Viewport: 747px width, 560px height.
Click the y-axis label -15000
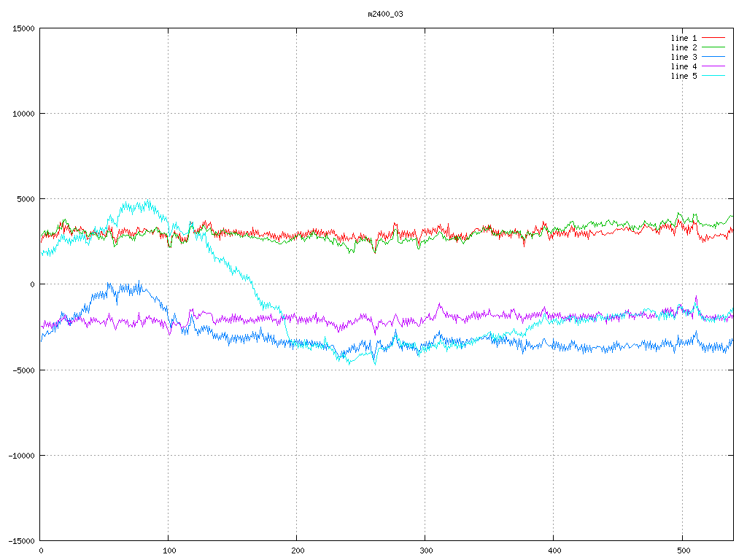pos(21,541)
